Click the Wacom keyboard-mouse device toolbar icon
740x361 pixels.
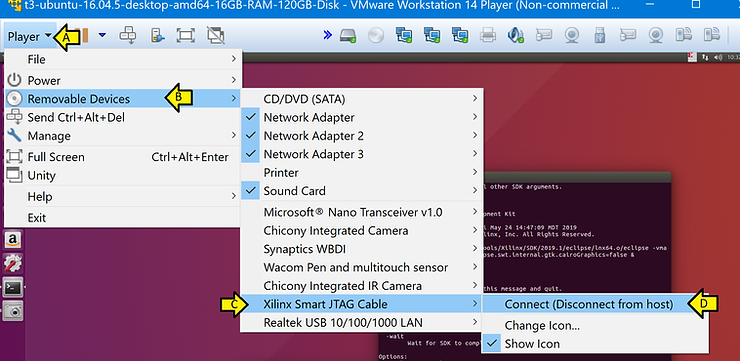tap(628, 35)
